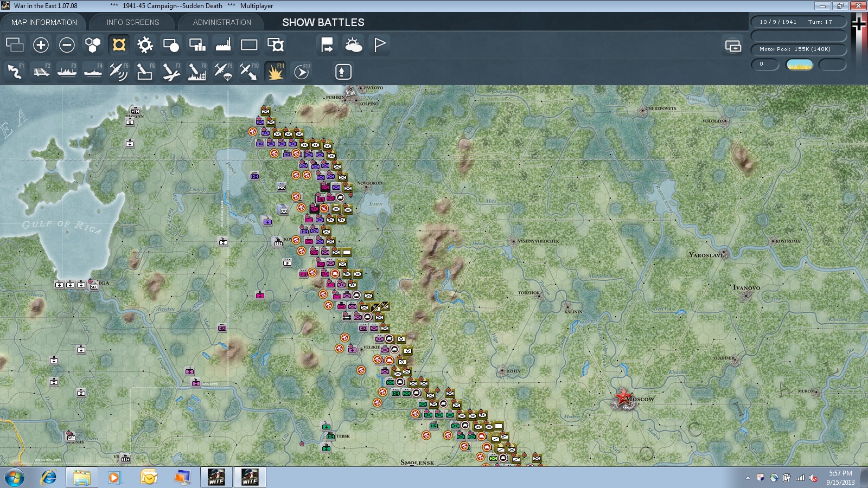868x488 pixels.
Task: Select bomb airfield F7 icon
Action: 171,72
